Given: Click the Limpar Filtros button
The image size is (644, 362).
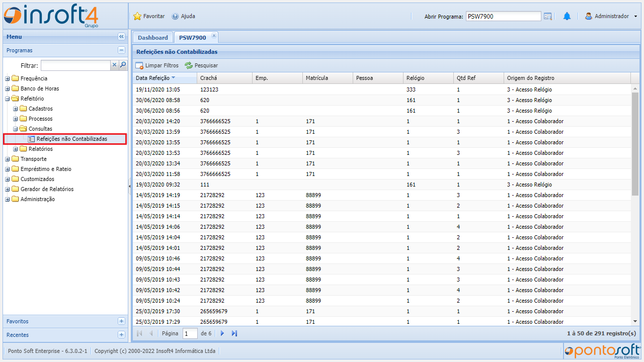Looking at the screenshot, I should pos(157,65).
